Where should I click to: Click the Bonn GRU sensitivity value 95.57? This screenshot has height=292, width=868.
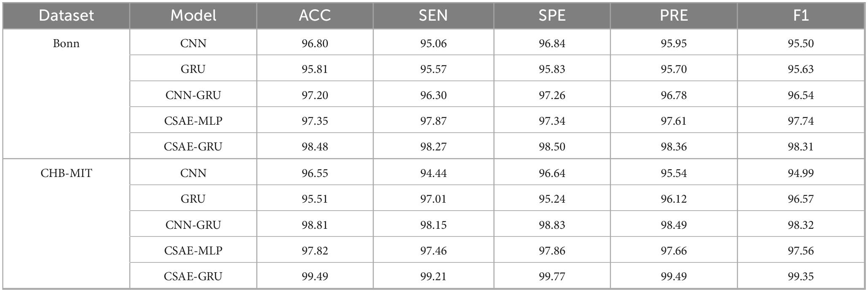coord(433,69)
